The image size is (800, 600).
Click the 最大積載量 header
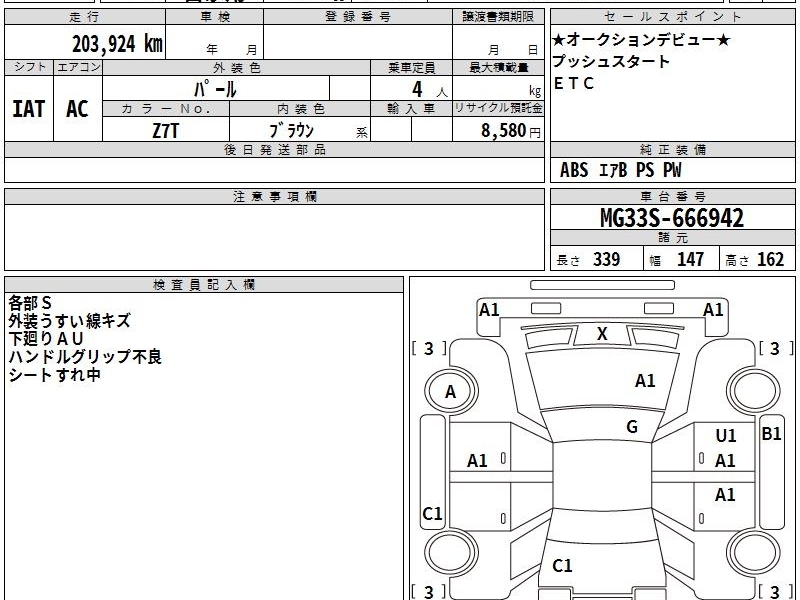pyautogui.click(x=498, y=67)
